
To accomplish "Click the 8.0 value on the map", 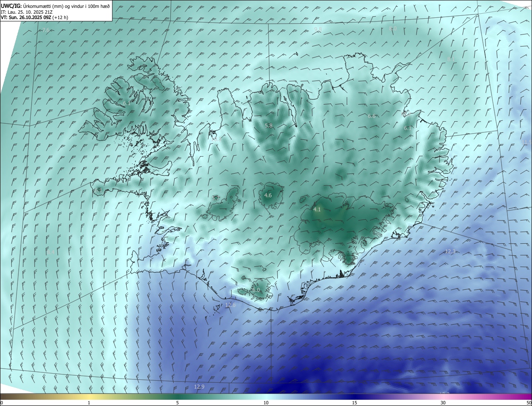I will 393,29.
